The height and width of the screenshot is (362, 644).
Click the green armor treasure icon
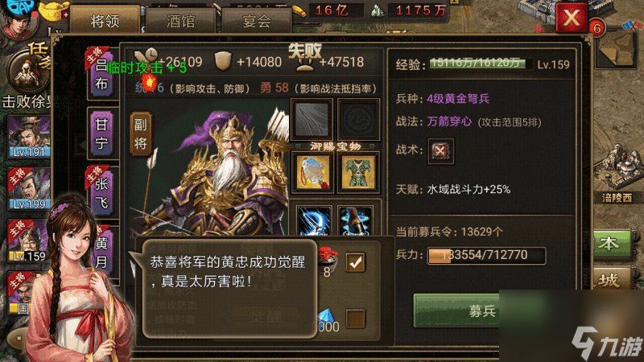tap(358, 172)
